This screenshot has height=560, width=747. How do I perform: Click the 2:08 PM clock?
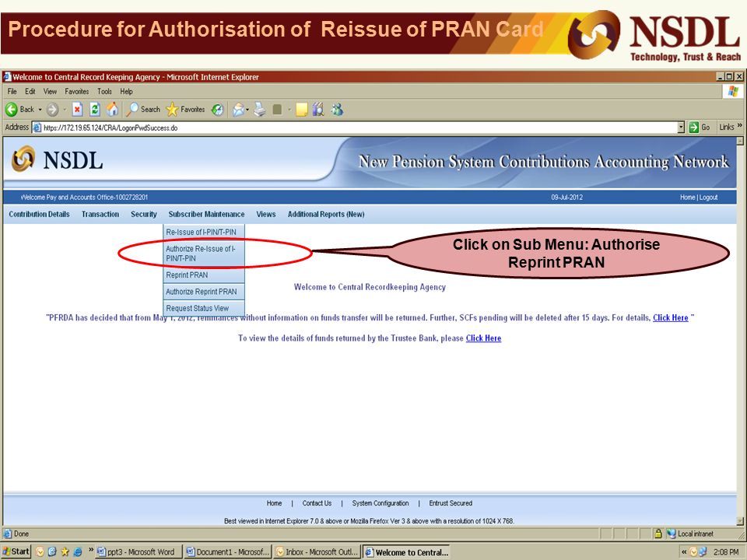pos(726,552)
